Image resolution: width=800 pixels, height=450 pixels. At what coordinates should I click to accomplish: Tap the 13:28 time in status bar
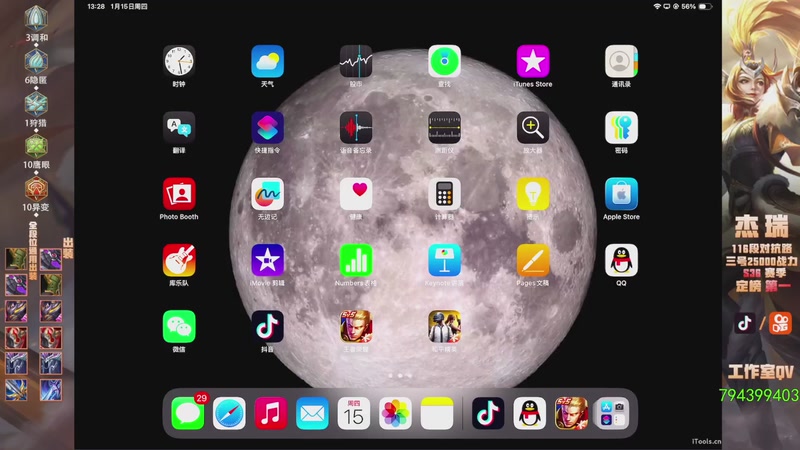pos(96,7)
